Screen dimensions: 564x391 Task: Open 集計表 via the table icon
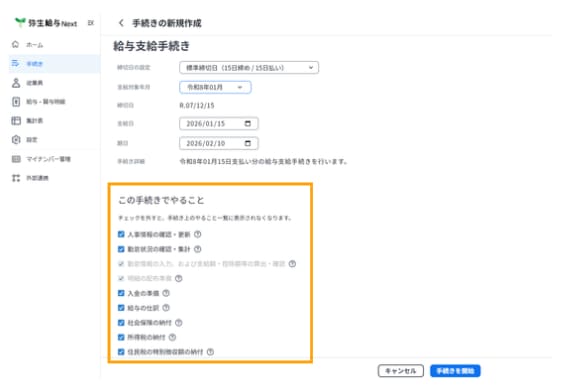[16, 121]
